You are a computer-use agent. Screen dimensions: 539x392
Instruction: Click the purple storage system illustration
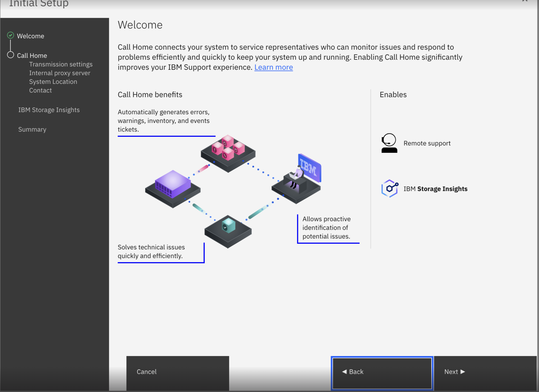coord(173,189)
